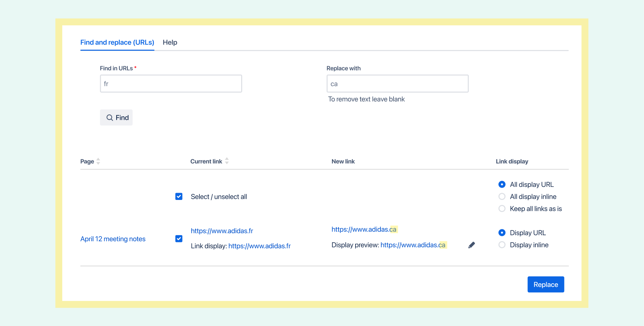
Task: Open the April 12 meeting notes page
Action: coord(113,239)
